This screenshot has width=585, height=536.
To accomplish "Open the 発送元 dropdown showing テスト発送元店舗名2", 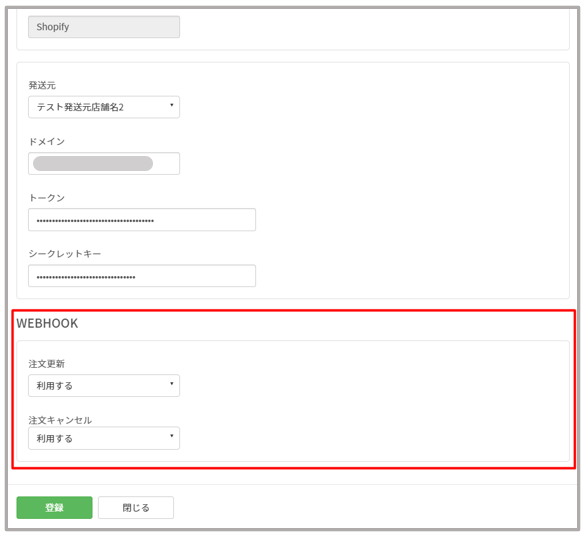I will click(104, 107).
